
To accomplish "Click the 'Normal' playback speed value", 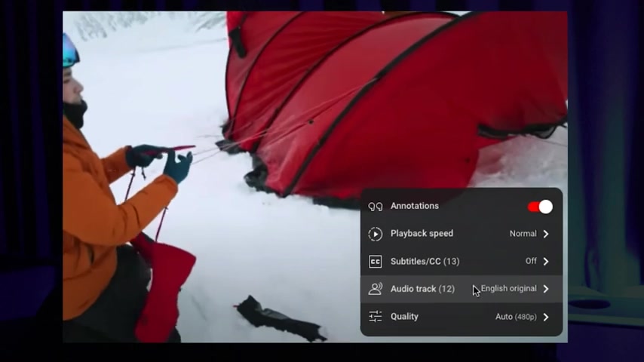I will click(523, 233).
